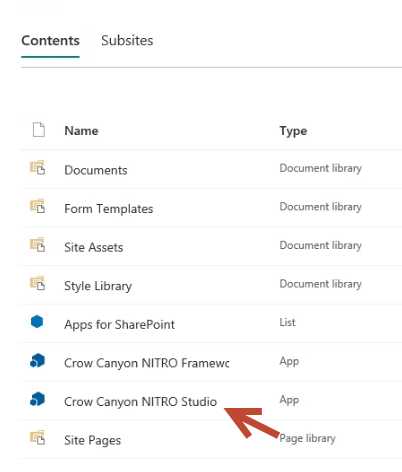
Task: Click the Apps for SharePoint hexagon icon
Action: (37, 322)
